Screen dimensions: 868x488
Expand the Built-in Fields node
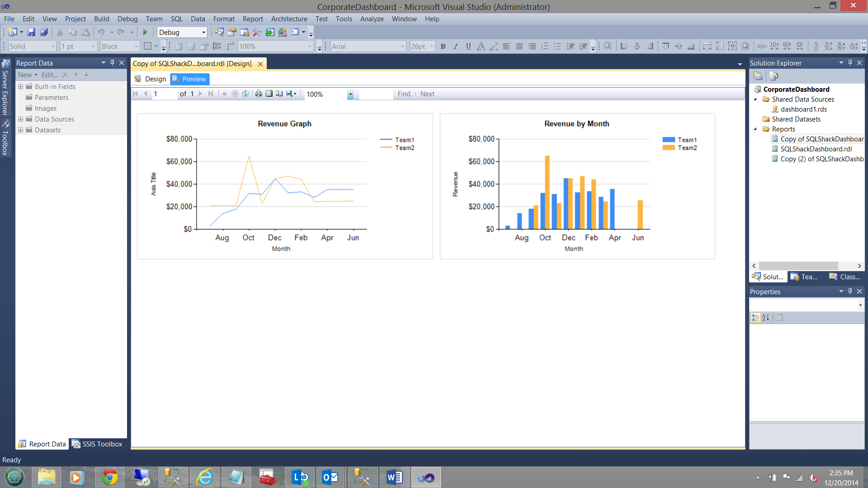(20, 87)
